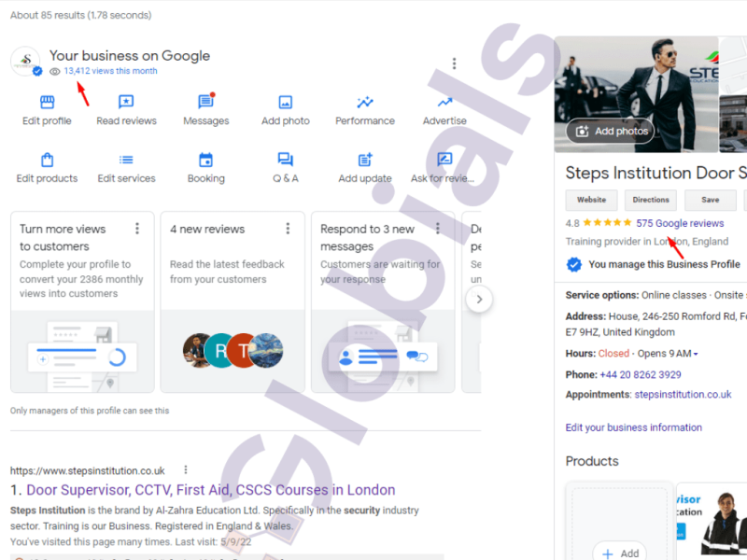
Task: Click the Advertise icon
Action: [x=445, y=102]
